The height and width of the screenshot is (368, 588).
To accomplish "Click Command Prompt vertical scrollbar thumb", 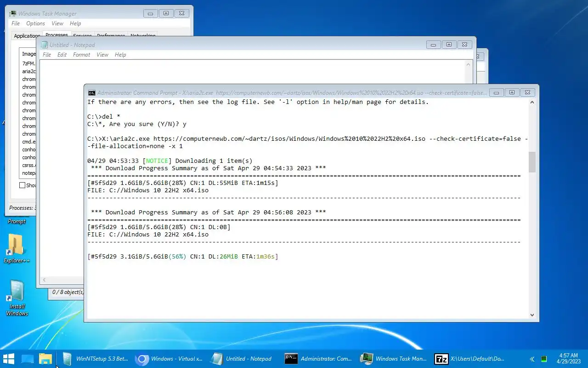I will pos(532,162).
